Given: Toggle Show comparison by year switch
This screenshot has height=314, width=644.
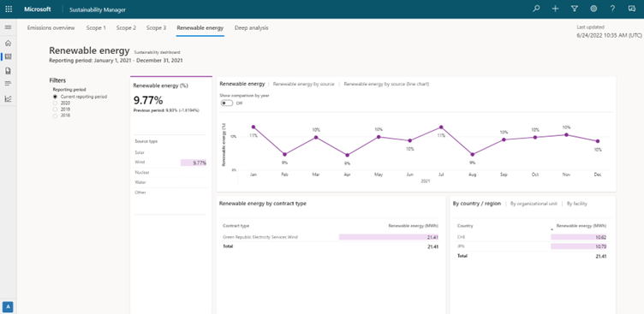Looking at the screenshot, I should click(x=227, y=103).
